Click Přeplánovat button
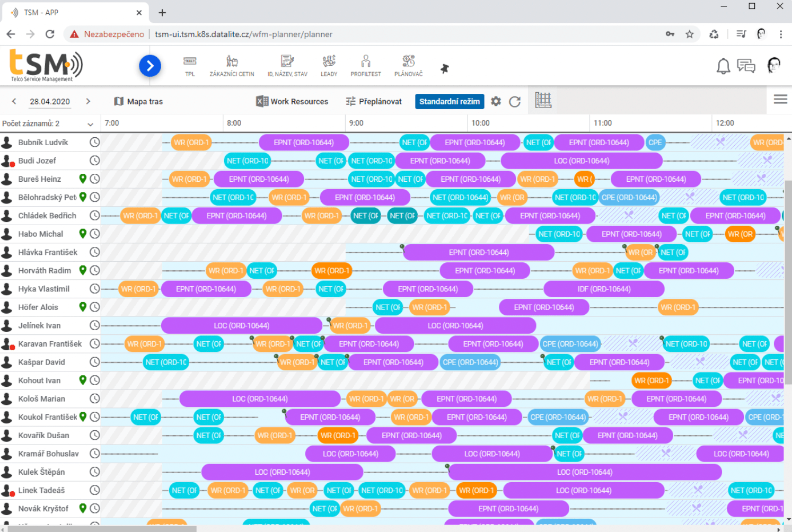 pos(374,101)
